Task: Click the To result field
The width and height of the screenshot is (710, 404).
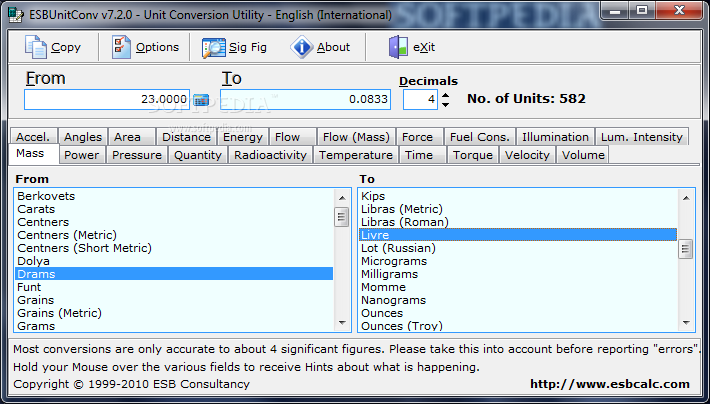Action: pyautogui.click(x=305, y=99)
